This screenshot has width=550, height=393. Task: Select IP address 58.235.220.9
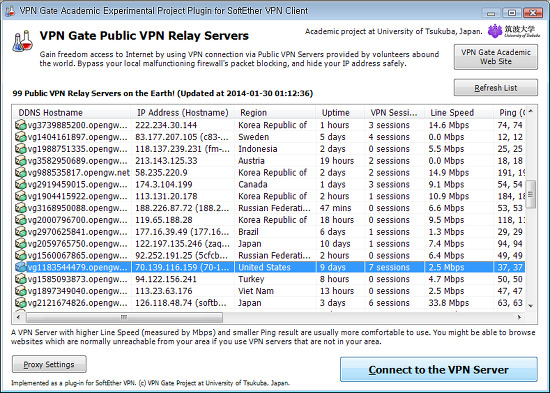[161, 173]
